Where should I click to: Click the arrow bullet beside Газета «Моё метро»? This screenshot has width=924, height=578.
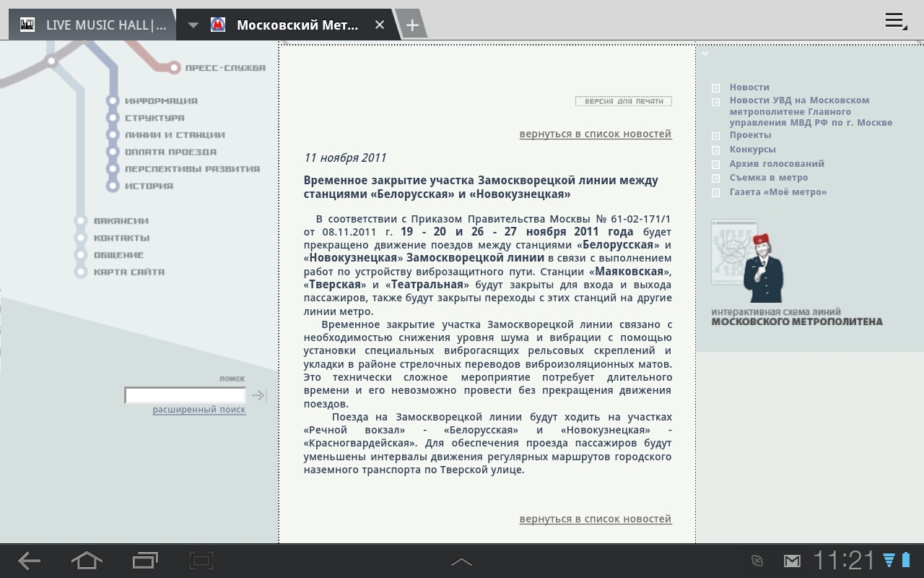(x=715, y=193)
